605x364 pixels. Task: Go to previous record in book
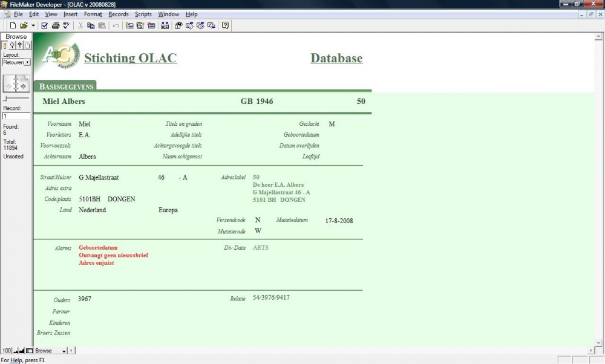click(x=9, y=86)
